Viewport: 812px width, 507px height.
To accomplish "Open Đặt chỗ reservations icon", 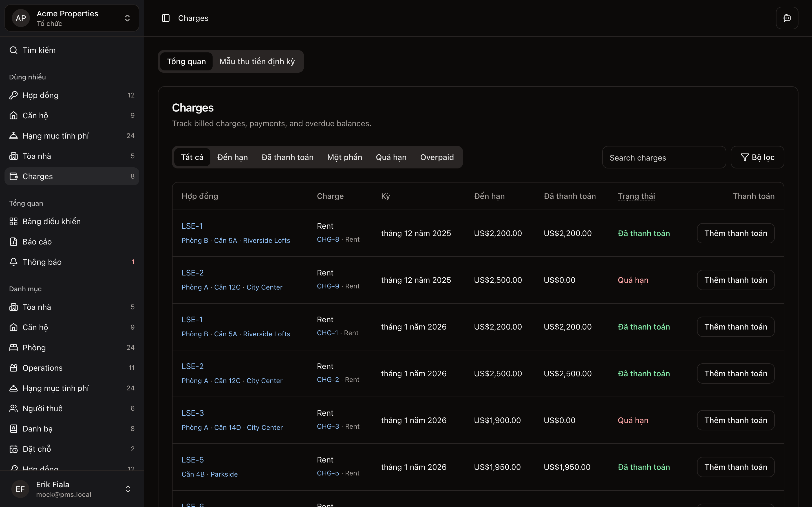I will point(14,449).
